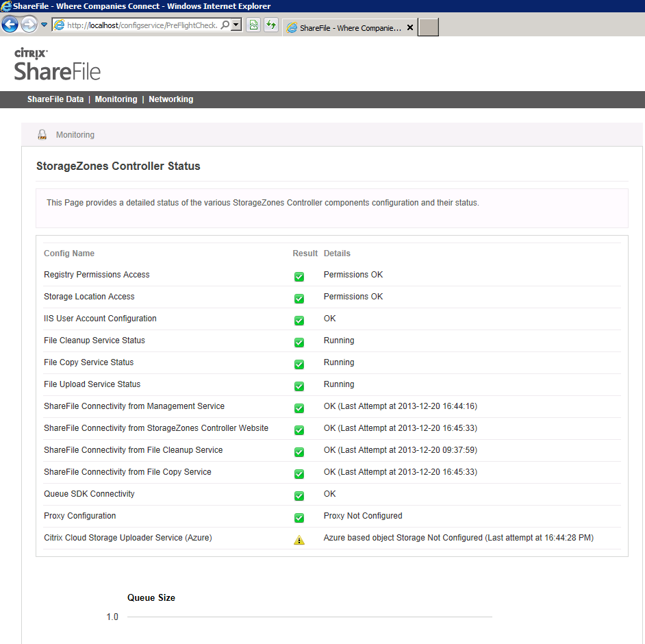Click green check for Queue SDK Connectivity
The height and width of the screenshot is (644, 645).
click(299, 496)
